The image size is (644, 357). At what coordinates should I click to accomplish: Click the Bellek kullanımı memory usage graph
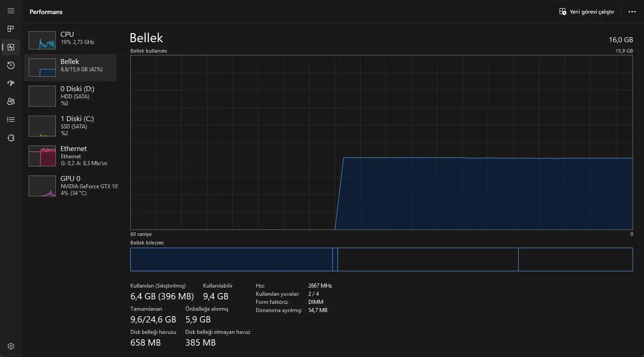(x=381, y=142)
